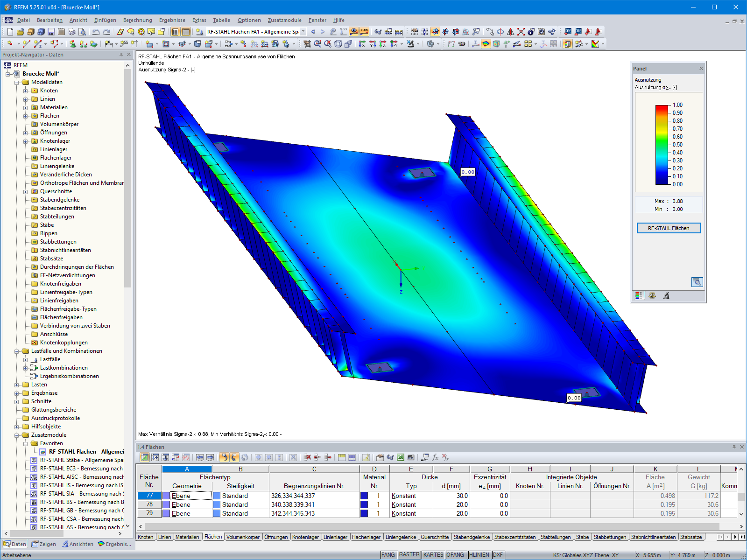Toggle HLINIEN in the status bar

pyautogui.click(x=479, y=554)
